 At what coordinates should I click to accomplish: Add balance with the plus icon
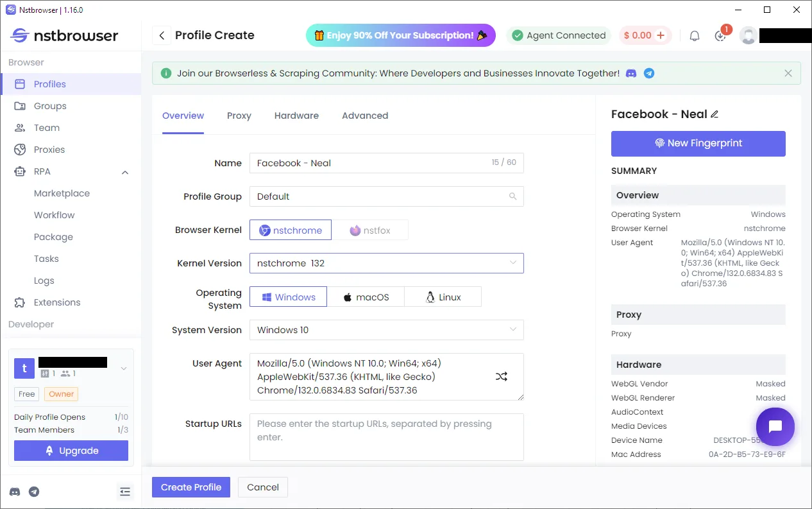(661, 35)
